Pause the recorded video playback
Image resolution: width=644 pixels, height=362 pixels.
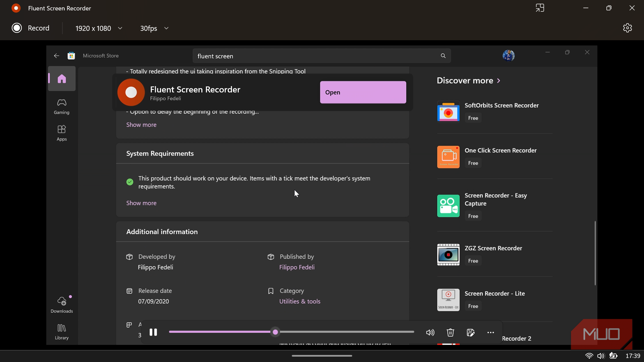click(153, 332)
